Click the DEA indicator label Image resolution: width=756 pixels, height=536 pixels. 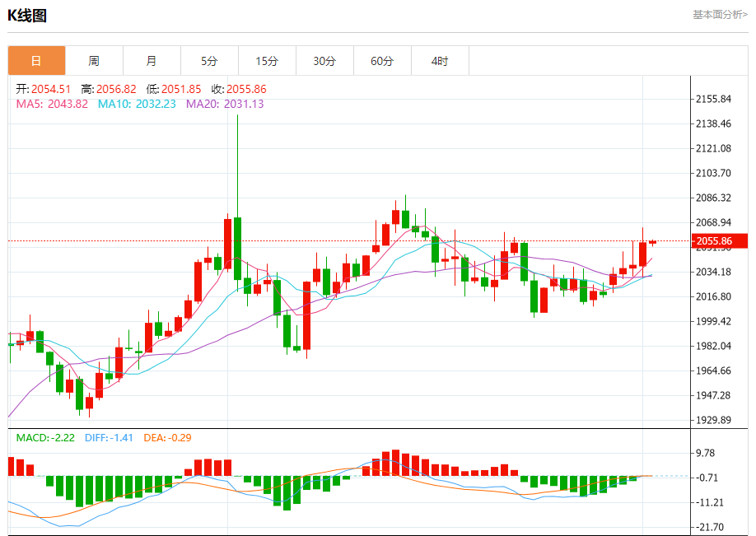point(167,438)
